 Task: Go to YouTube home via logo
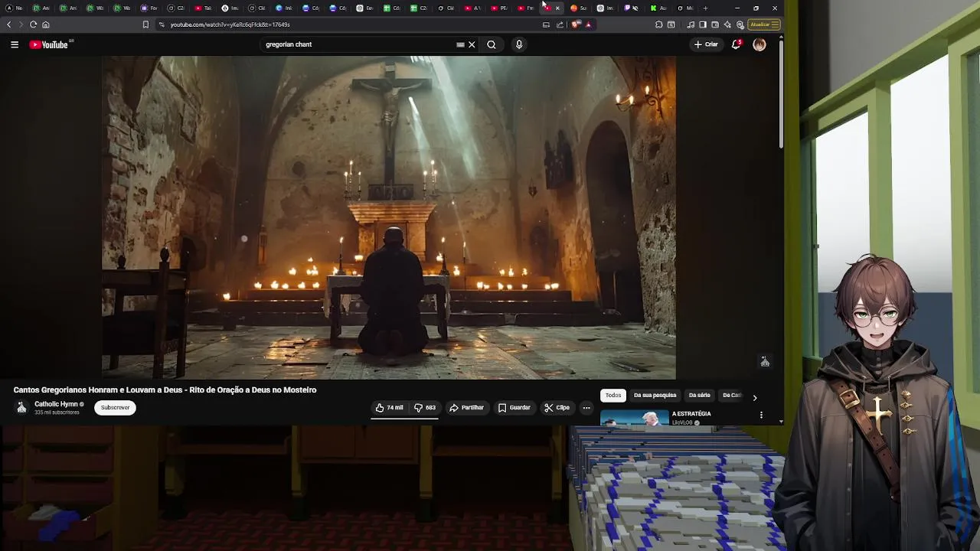pyautogui.click(x=49, y=44)
